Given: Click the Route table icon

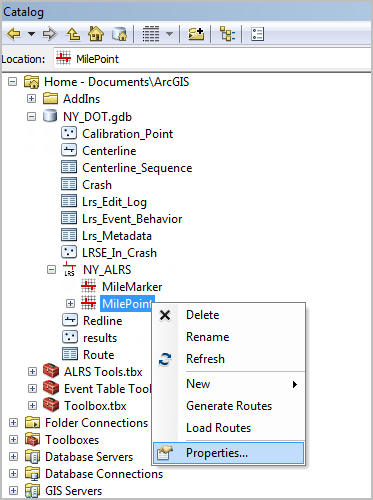Looking at the screenshot, I should (x=70, y=354).
